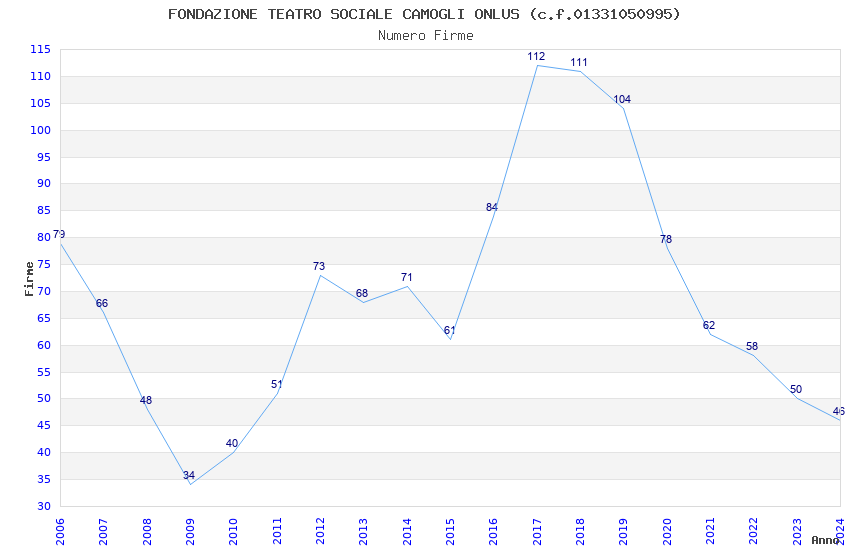Click the y-axis value 70

[x=44, y=291]
